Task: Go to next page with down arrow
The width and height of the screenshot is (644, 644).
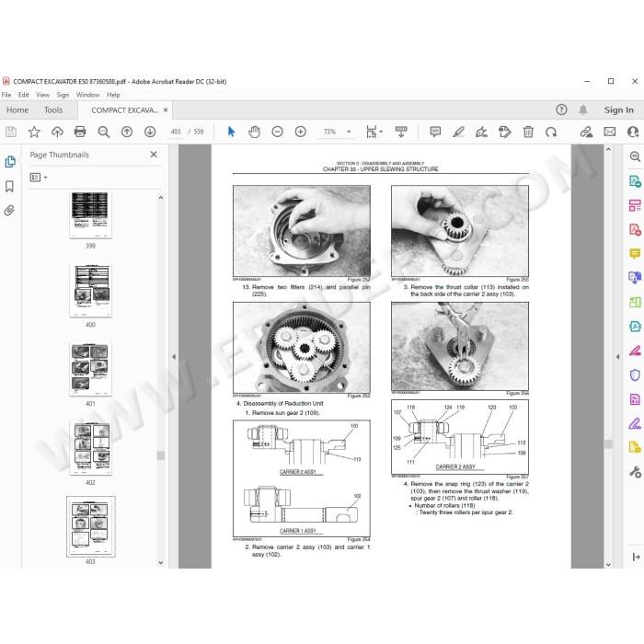Action: click(x=150, y=132)
